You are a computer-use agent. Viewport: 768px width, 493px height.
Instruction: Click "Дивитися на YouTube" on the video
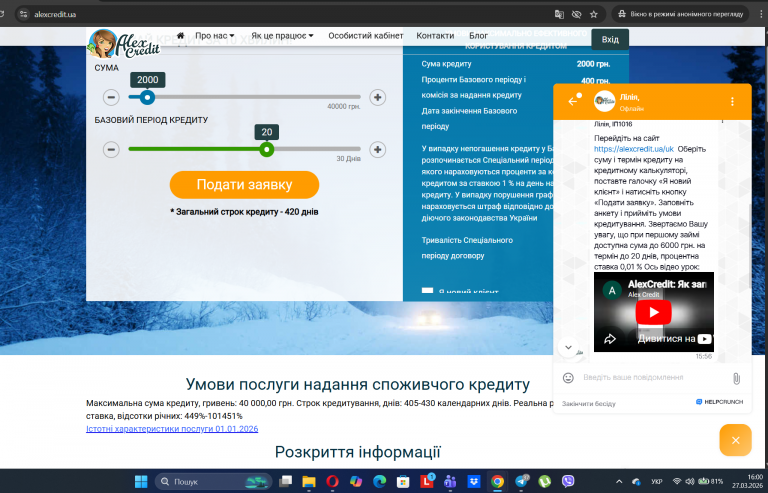click(x=675, y=338)
